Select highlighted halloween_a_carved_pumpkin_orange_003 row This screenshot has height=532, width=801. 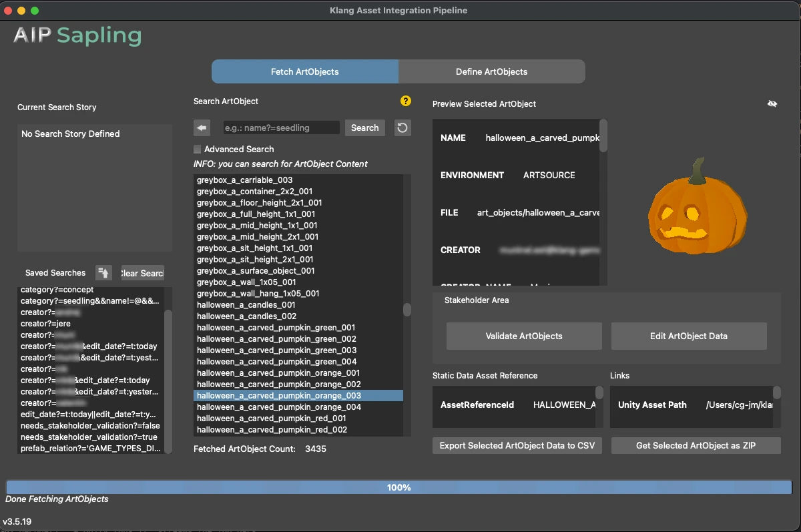coord(298,396)
